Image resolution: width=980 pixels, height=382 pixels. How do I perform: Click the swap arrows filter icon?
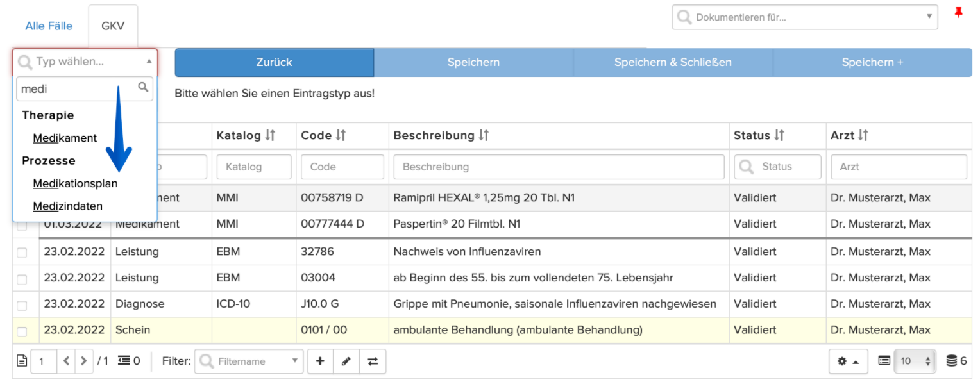click(373, 361)
